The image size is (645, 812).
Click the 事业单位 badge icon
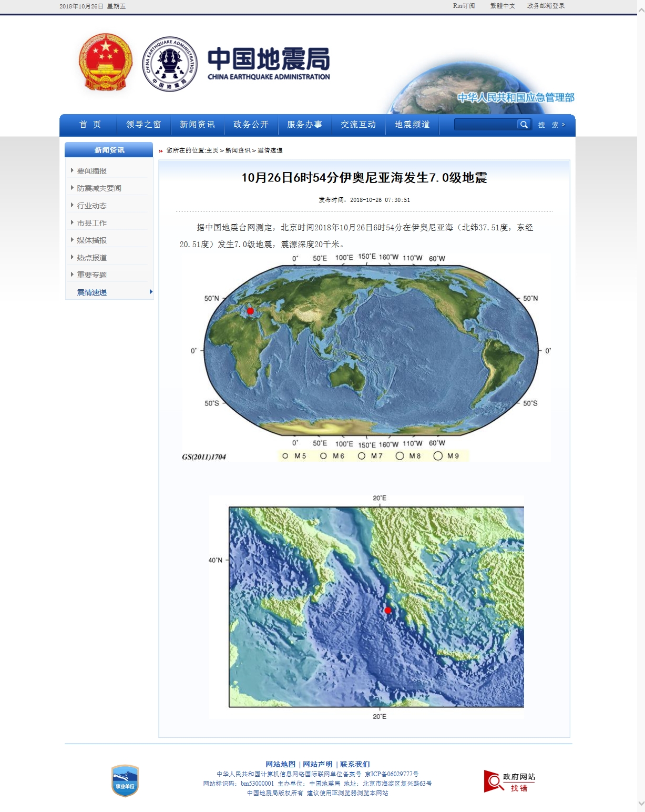[125, 781]
